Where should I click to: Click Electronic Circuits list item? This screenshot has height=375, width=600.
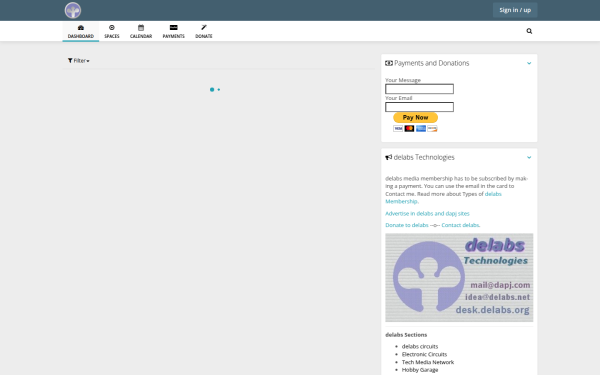pos(424,354)
